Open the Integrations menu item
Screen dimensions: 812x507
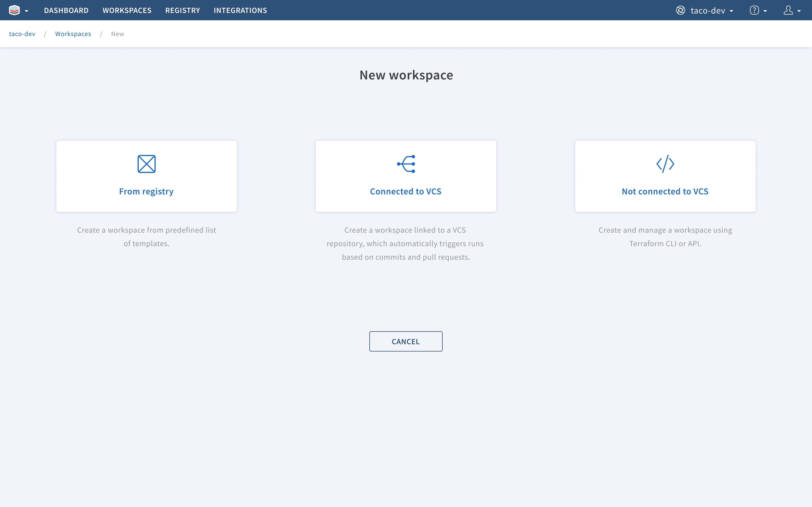click(240, 10)
